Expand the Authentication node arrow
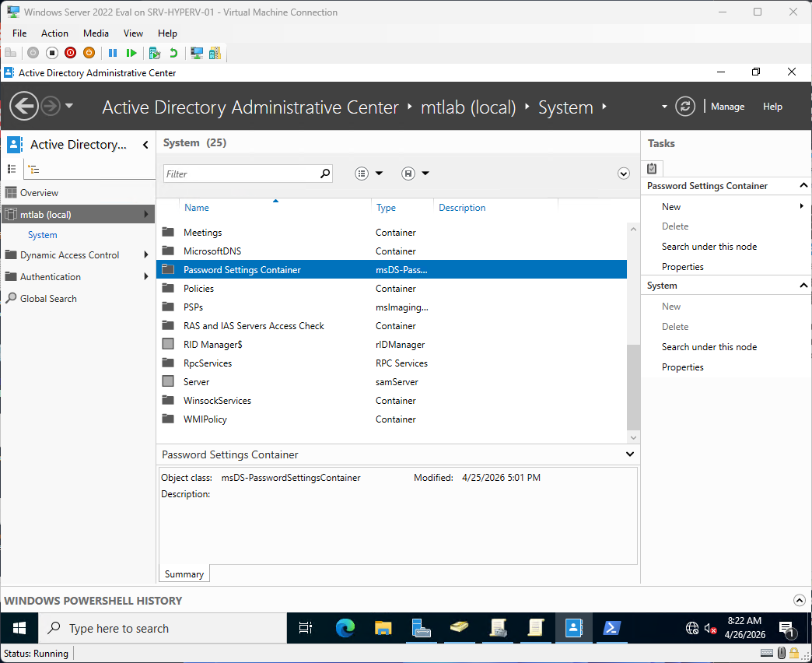Viewport: 812px width, 663px height. tap(146, 276)
